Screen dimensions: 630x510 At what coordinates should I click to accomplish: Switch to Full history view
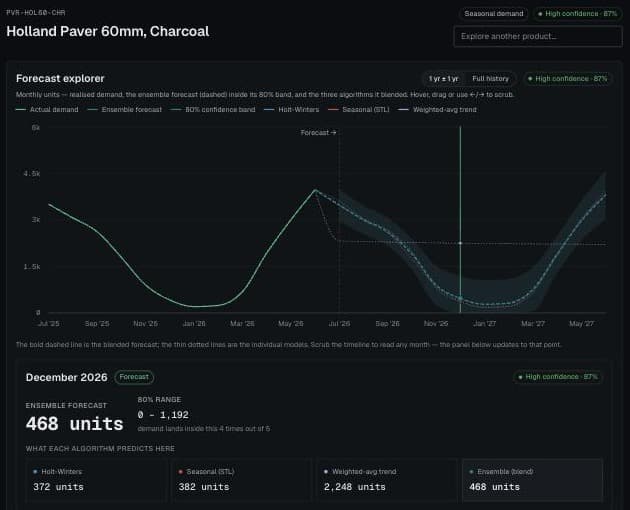[490, 79]
